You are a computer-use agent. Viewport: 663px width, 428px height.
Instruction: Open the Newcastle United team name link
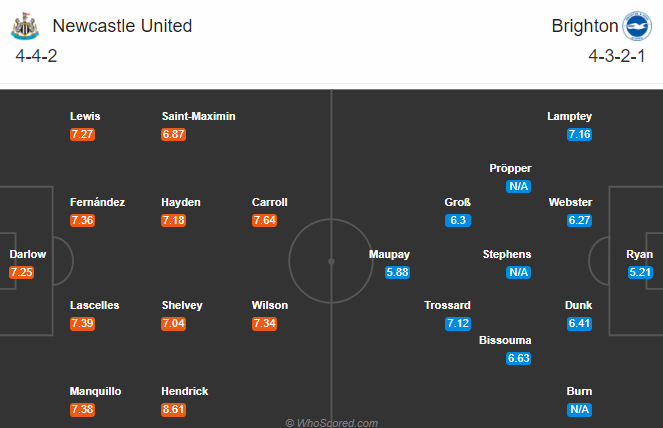122,26
